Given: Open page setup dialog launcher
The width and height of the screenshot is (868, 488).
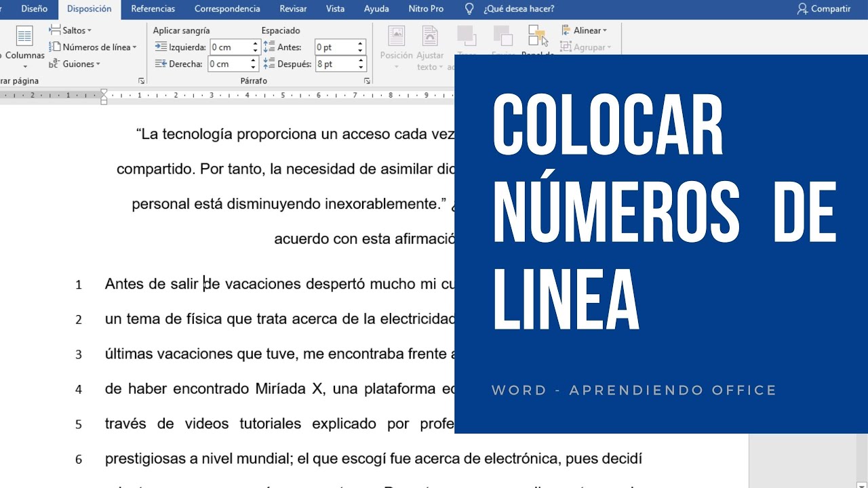Looking at the screenshot, I should [141, 81].
